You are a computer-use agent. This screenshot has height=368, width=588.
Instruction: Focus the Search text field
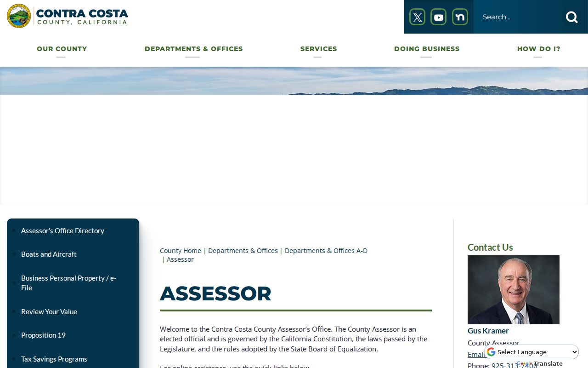(x=518, y=17)
